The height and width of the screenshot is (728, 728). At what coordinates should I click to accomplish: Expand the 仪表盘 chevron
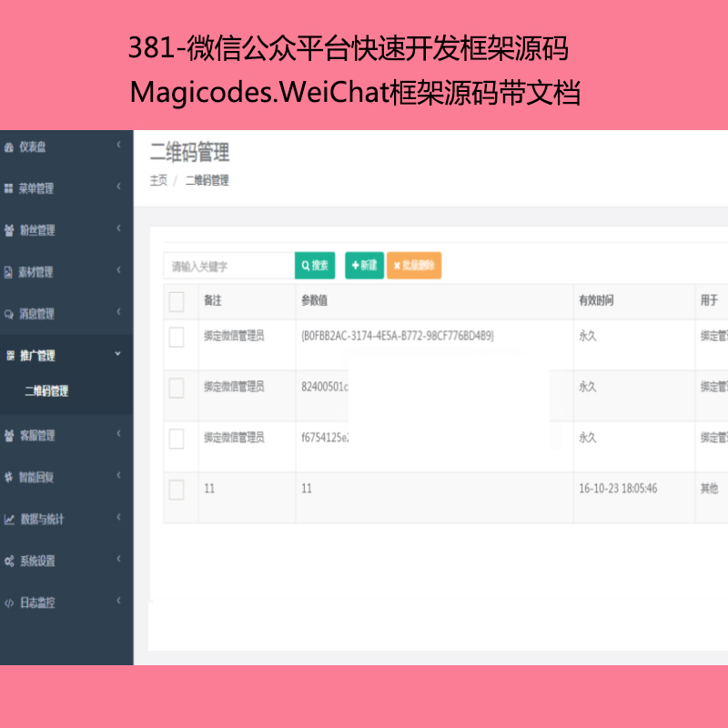[118, 145]
